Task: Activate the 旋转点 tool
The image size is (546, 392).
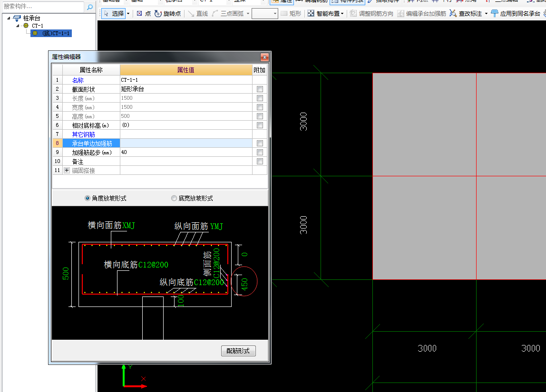Action: point(168,14)
